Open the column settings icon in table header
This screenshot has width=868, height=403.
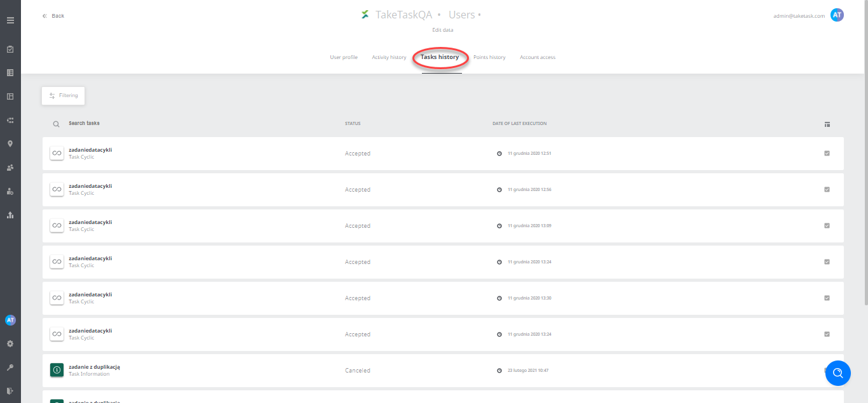pyautogui.click(x=827, y=124)
